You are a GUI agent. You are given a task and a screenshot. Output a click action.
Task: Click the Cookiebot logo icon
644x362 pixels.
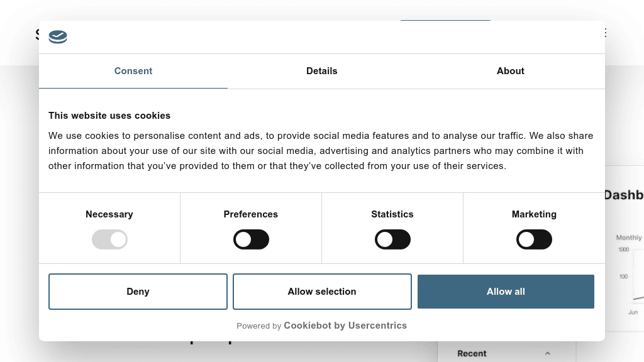(x=58, y=37)
